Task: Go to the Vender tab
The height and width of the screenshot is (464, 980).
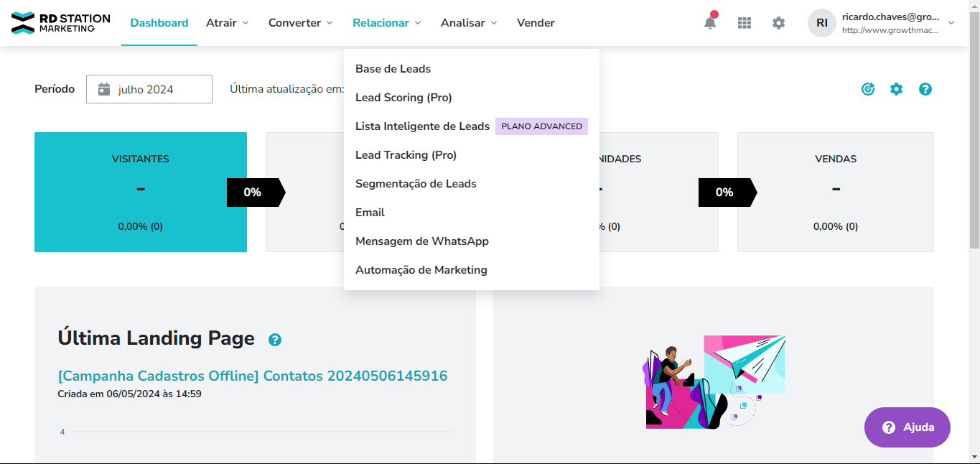Action: [x=536, y=23]
